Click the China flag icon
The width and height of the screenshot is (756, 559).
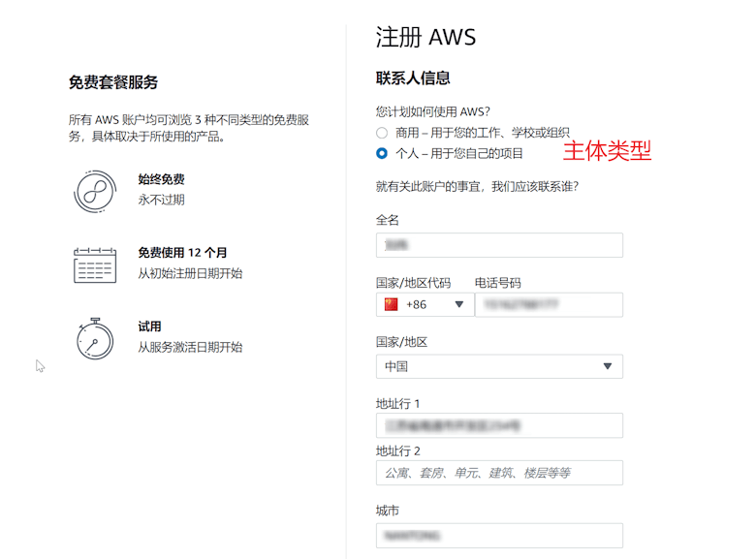(x=392, y=304)
